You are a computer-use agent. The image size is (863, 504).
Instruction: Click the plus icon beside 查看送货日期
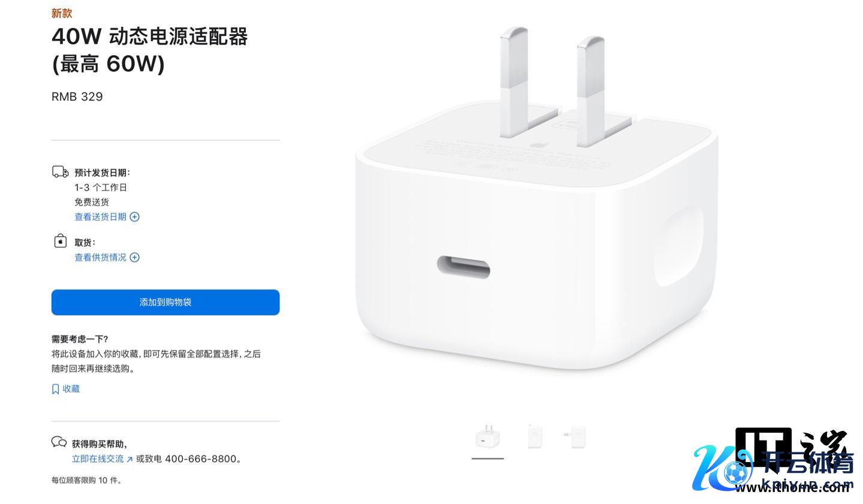135,217
